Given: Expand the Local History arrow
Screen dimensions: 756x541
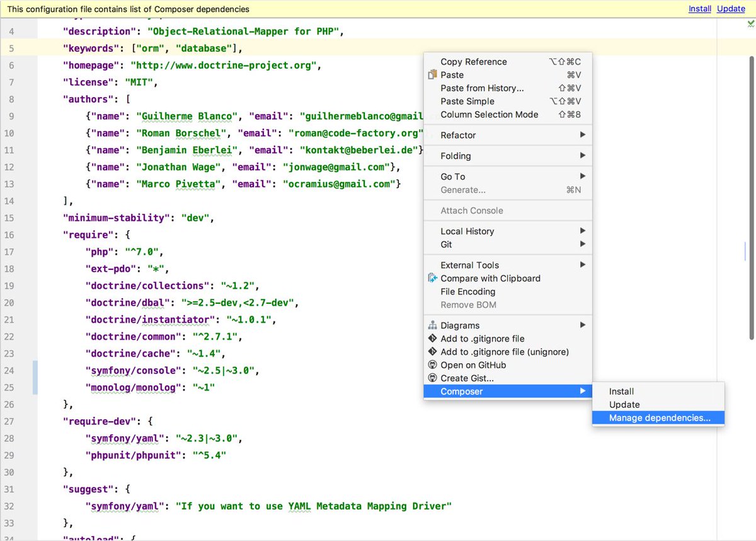Looking at the screenshot, I should click(x=583, y=231).
